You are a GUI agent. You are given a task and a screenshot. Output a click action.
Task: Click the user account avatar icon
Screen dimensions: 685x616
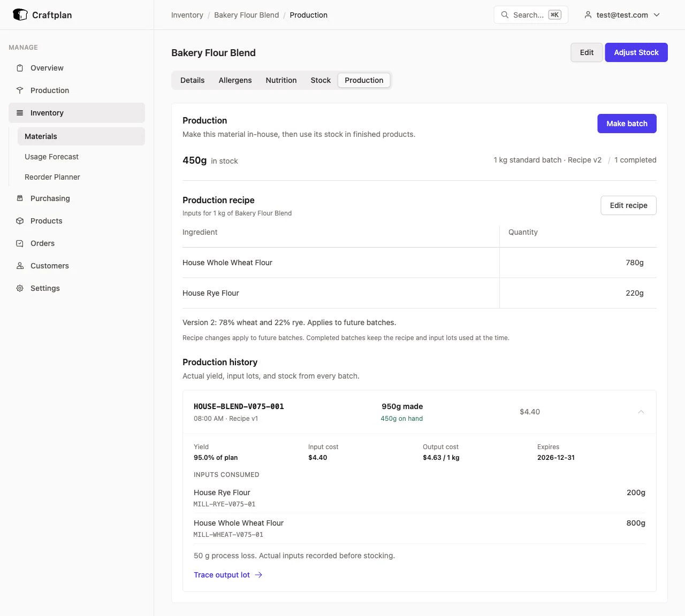pos(588,15)
